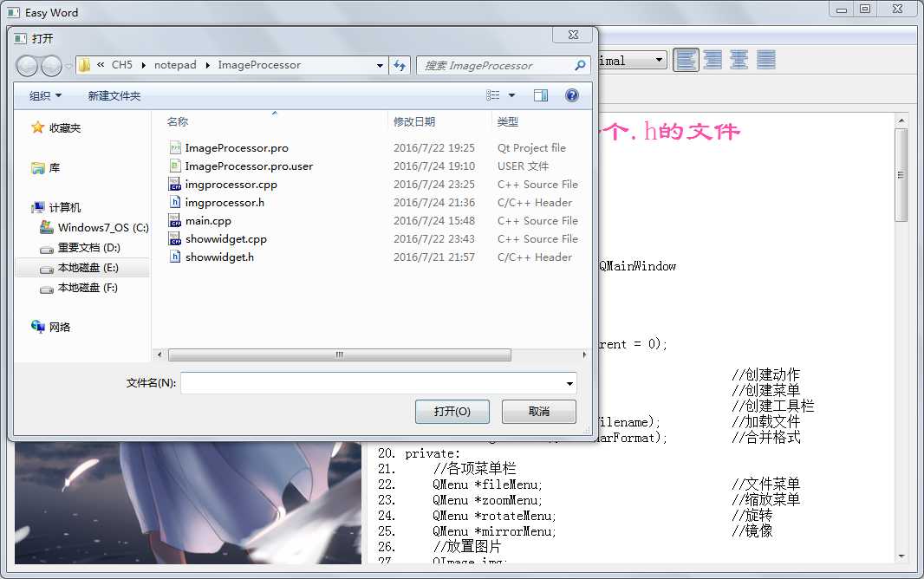Click the Back navigation arrow in dialog
924x579 pixels.
(x=27, y=65)
